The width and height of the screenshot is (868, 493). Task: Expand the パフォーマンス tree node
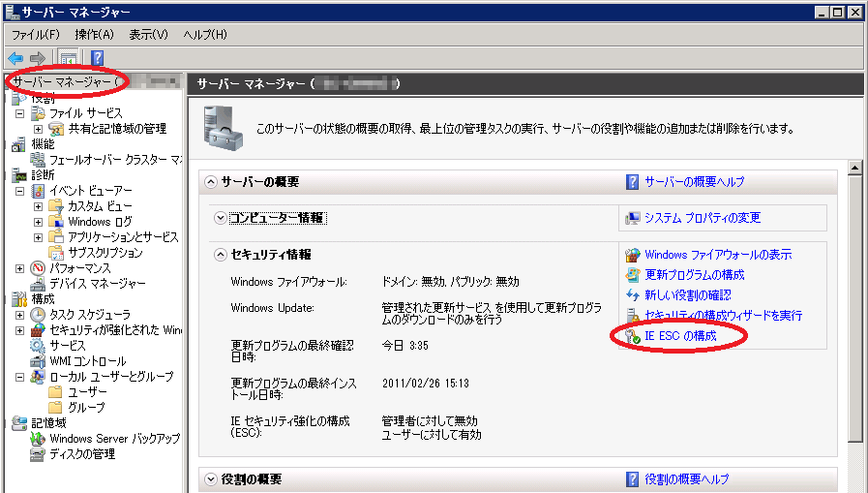[x=20, y=268]
